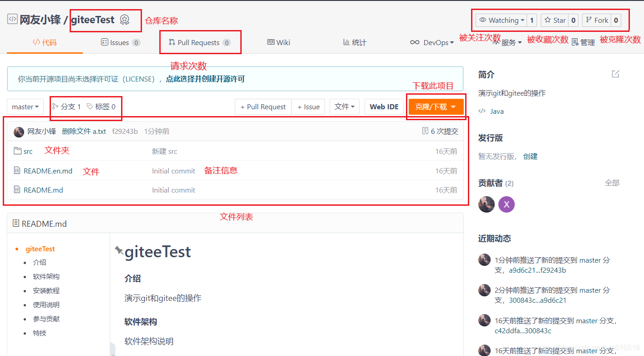Click the badge icon after giteeTest

(x=125, y=20)
